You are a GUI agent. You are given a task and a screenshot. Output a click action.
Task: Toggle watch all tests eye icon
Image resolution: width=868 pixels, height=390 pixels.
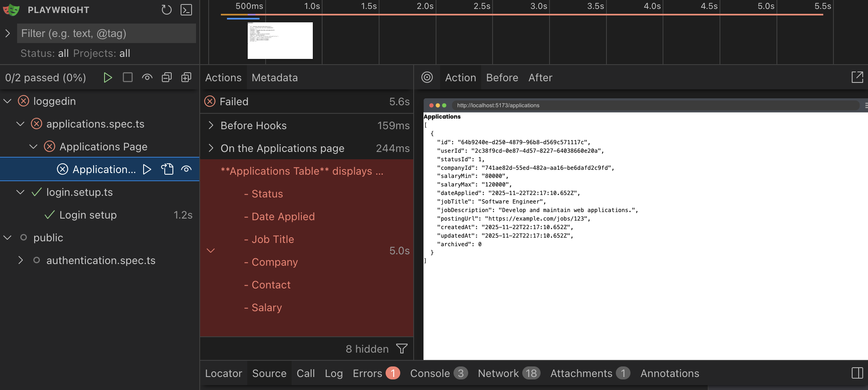147,77
